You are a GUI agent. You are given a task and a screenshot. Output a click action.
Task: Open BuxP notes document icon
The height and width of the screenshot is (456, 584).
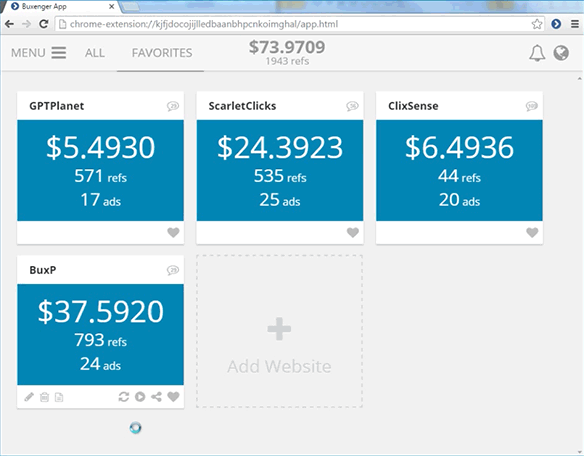[59, 397]
